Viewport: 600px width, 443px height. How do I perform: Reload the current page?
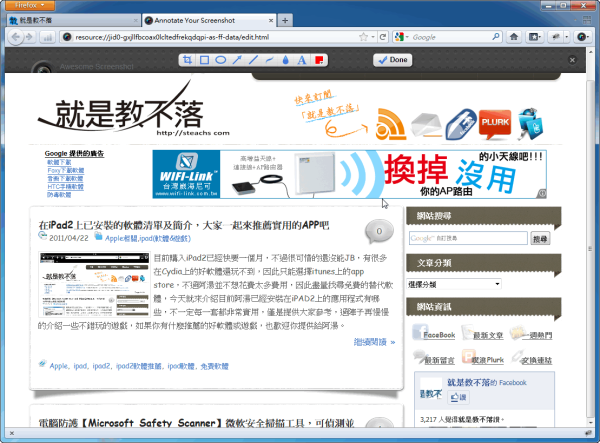click(x=383, y=37)
